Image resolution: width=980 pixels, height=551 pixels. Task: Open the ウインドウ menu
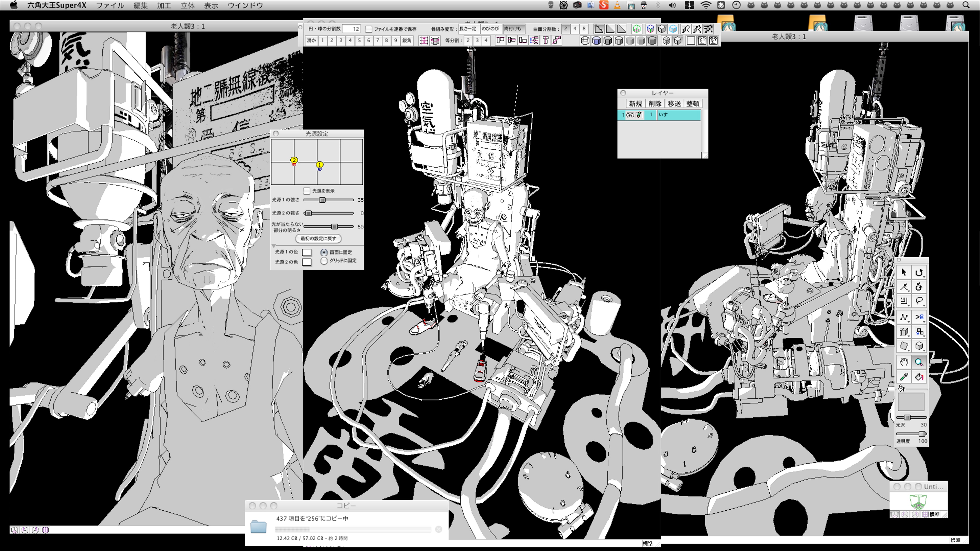click(245, 5)
